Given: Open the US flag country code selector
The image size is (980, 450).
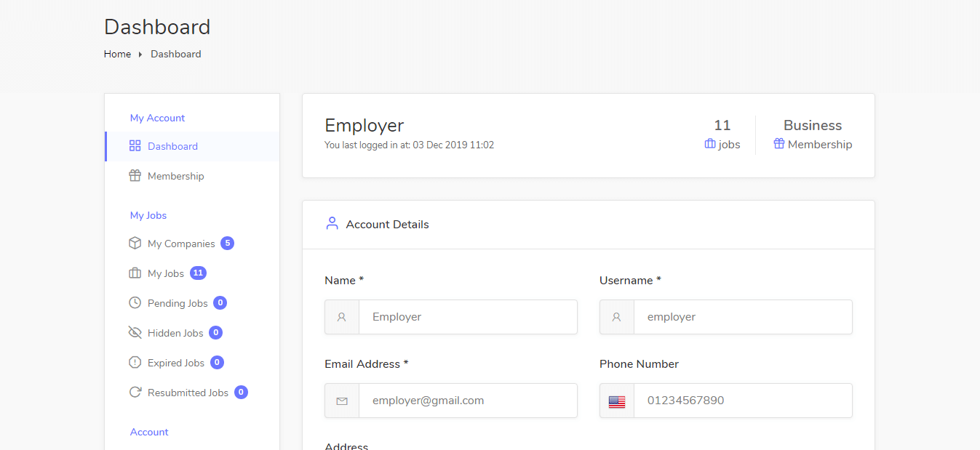Looking at the screenshot, I should point(617,401).
